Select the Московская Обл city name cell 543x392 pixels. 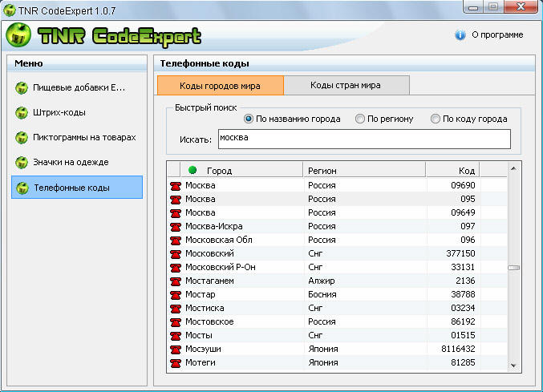click(x=218, y=240)
